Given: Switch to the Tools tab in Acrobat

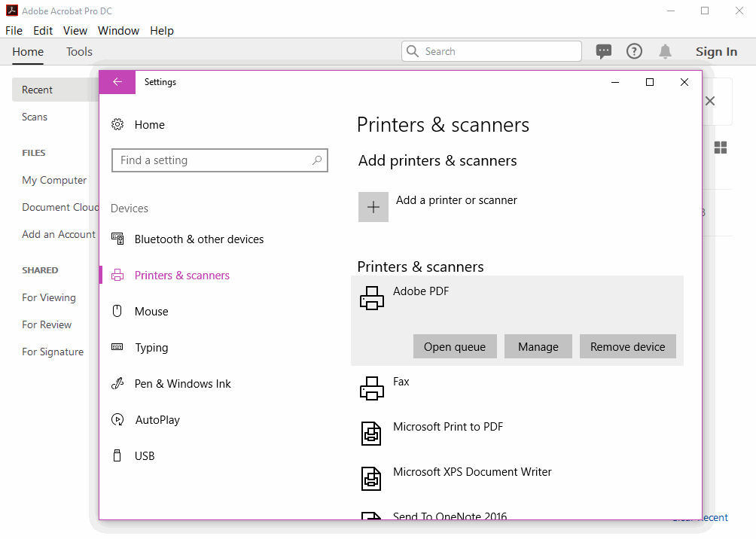Looking at the screenshot, I should coord(79,52).
